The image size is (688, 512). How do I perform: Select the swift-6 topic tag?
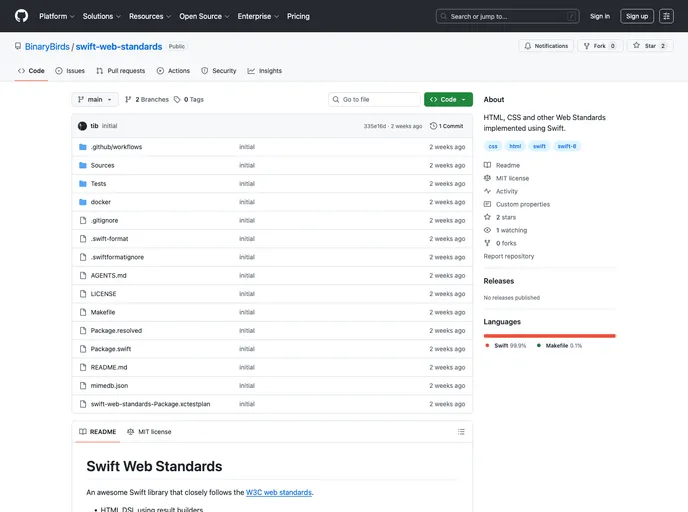[566, 146]
